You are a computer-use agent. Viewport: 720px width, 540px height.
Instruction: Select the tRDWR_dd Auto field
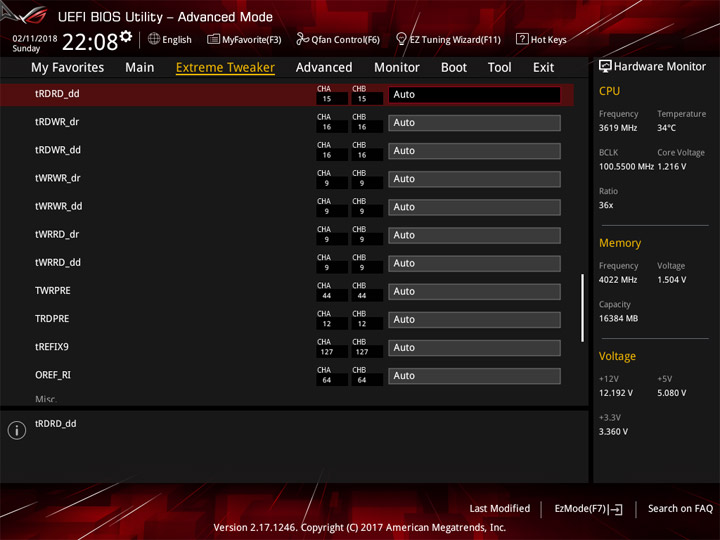(x=474, y=151)
